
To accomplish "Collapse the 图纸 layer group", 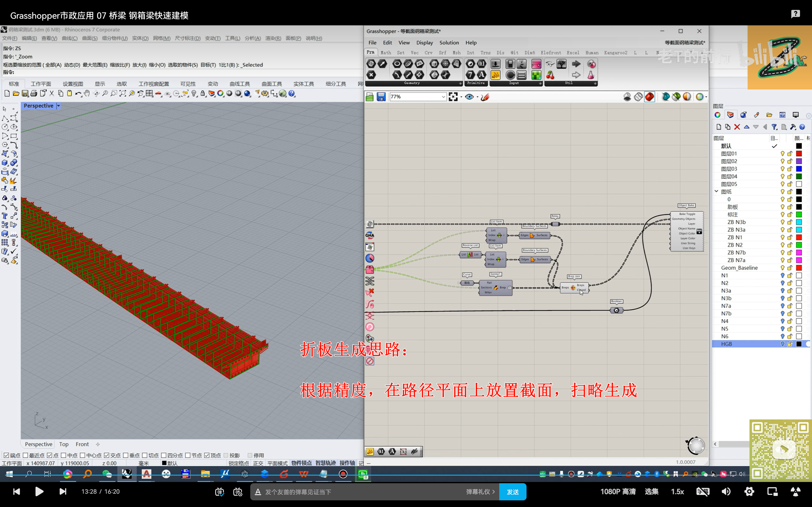I will pyautogui.click(x=717, y=191).
